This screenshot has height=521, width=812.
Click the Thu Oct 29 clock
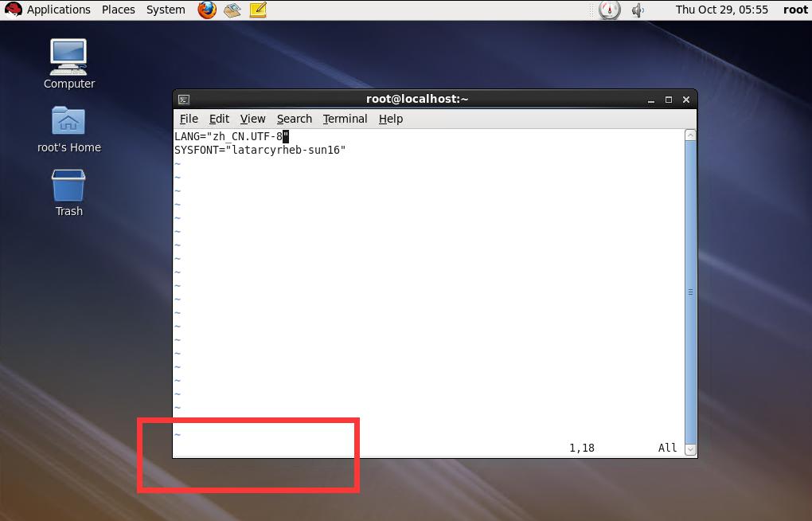tap(721, 10)
